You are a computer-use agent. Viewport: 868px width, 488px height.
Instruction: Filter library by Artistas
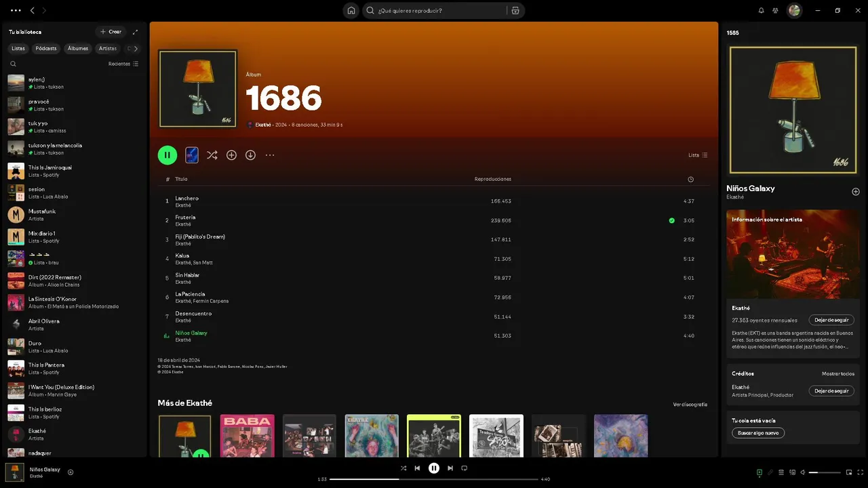[108, 49]
